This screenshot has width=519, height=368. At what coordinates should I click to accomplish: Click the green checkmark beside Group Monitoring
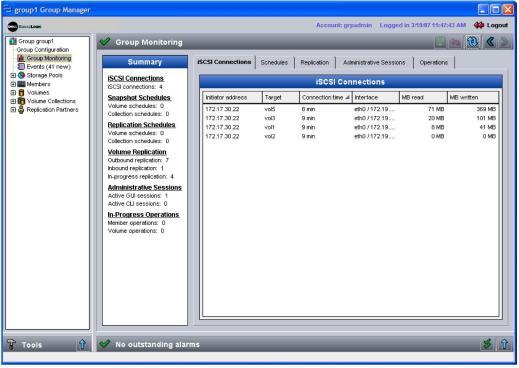click(105, 42)
